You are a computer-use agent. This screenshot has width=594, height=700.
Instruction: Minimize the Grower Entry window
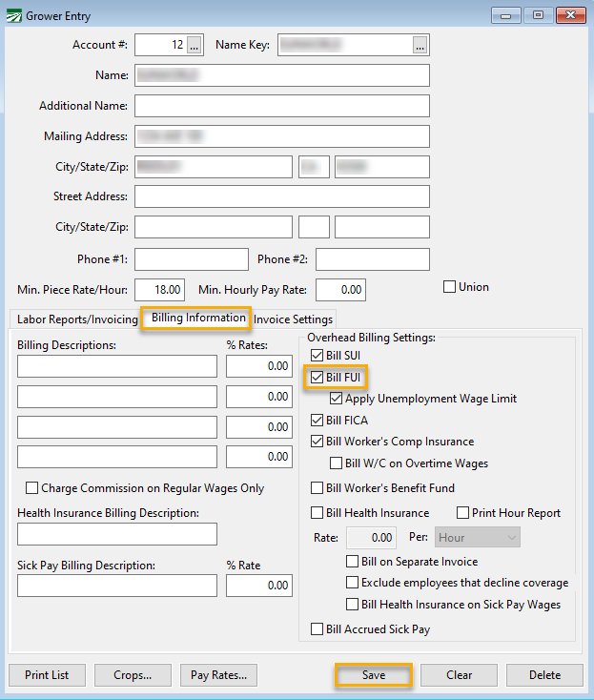click(505, 15)
